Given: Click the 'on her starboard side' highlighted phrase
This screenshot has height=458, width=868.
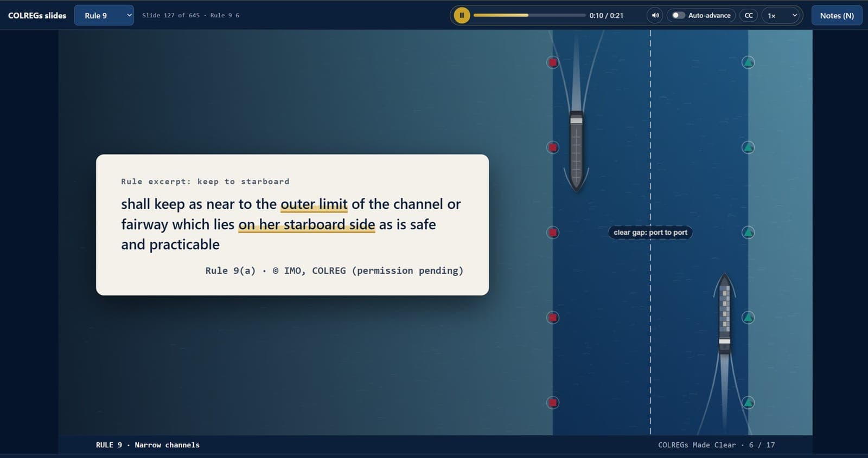Looking at the screenshot, I should 307,224.
